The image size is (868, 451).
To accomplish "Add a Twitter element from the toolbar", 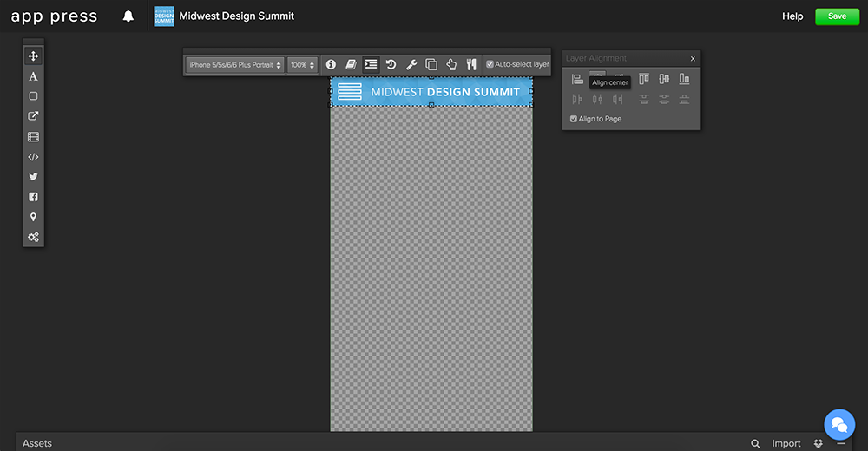I will (33, 177).
